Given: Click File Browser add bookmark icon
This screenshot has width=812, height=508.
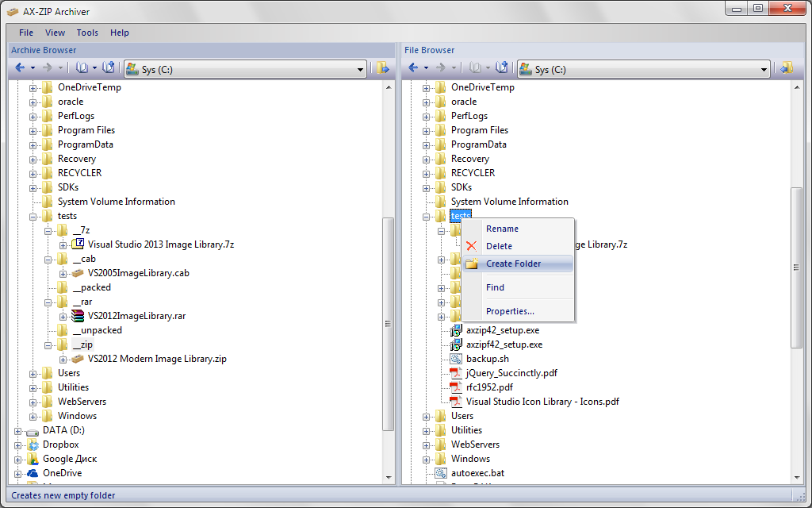Looking at the screenshot, I should coord(501,68).
